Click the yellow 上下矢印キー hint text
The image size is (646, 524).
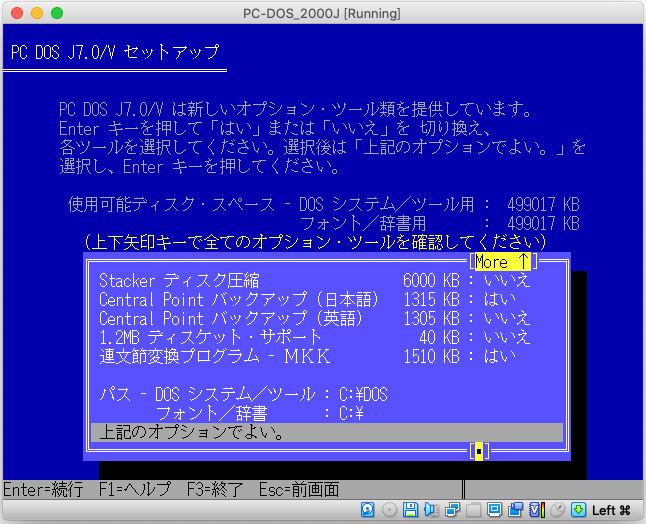point(315,242)
